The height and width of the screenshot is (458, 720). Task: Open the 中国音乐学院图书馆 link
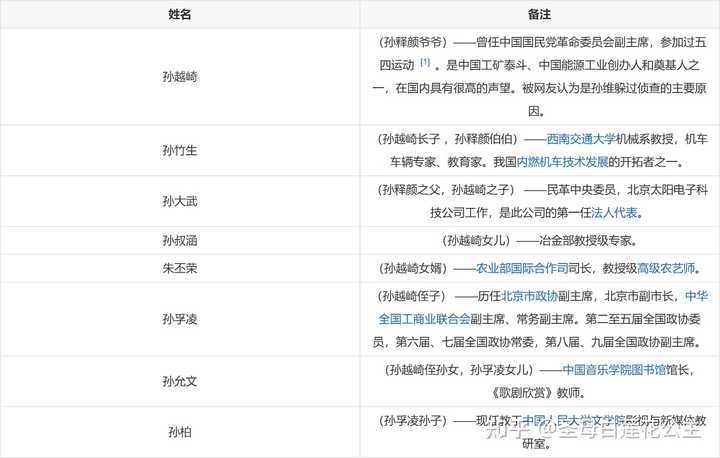pyautogui.click(x=614, y=370)
